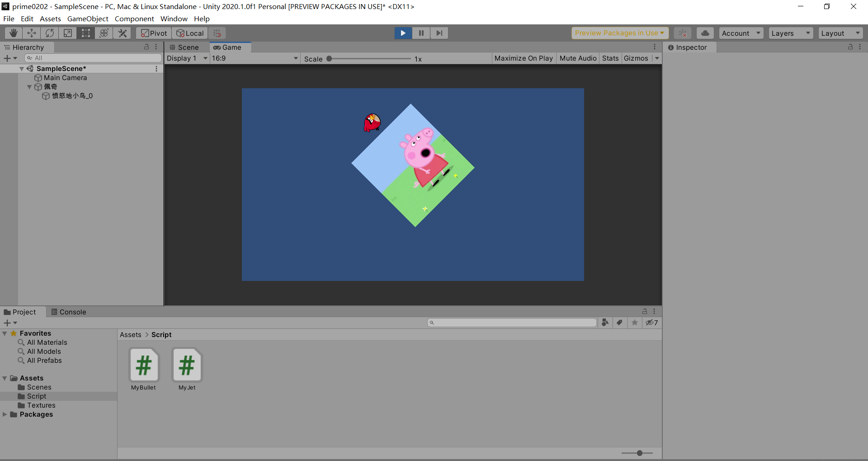The image size is (868, 461).
Task: Expand the Packages folder
Action: pos(5,414)
